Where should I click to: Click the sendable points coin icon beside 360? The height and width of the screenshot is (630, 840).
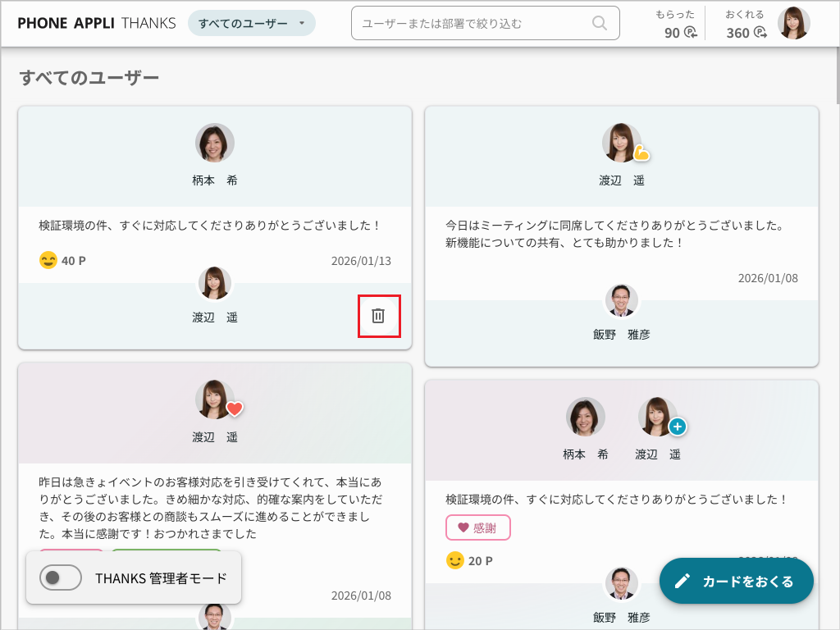760,33
